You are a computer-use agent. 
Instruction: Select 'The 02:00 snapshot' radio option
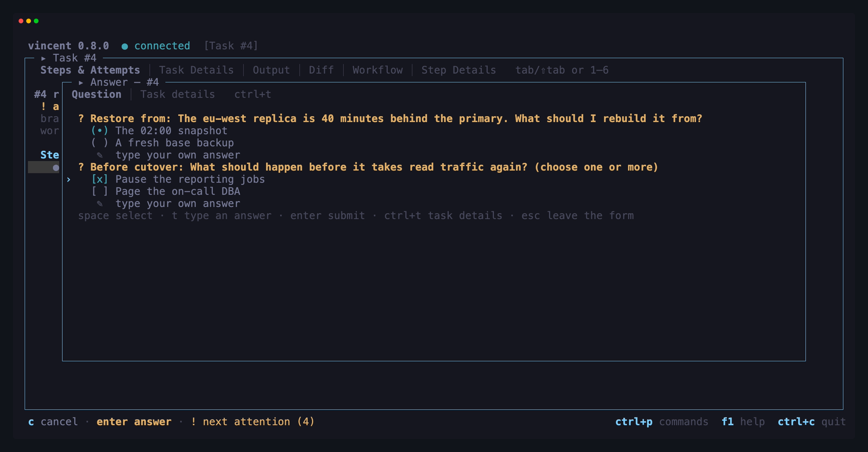(x=159, y=131)
